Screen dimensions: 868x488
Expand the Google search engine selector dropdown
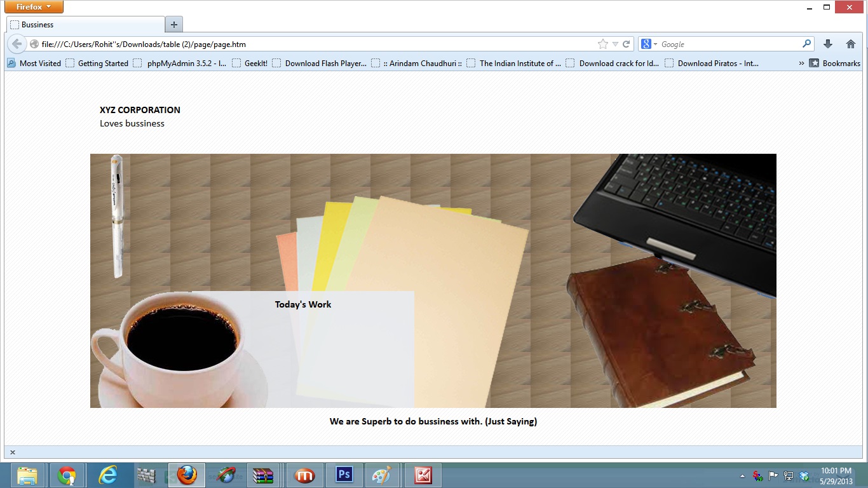649,44
